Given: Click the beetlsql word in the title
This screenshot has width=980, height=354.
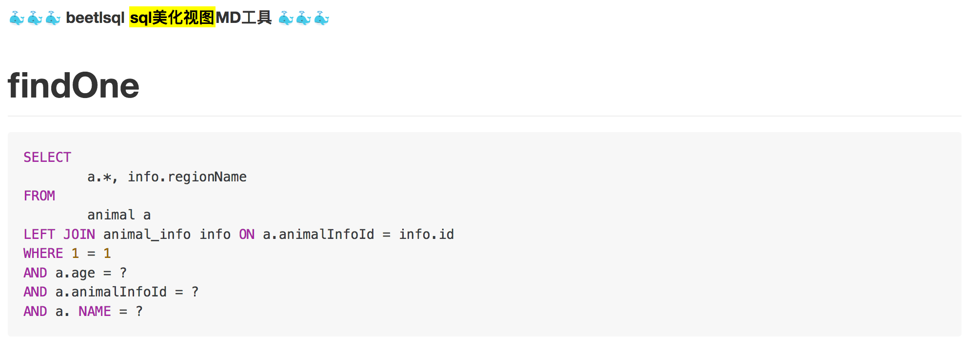Looking at the screenshot, I should point(95,18).
